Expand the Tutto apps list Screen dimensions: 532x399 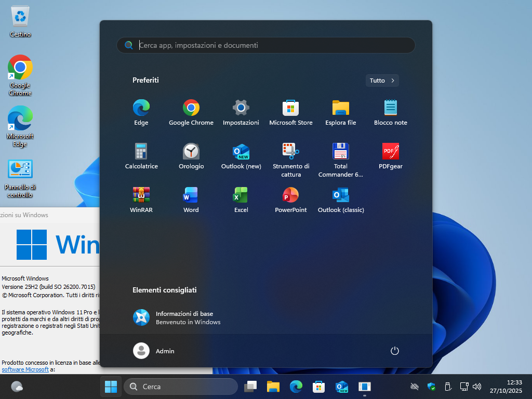tap(382, 81)
